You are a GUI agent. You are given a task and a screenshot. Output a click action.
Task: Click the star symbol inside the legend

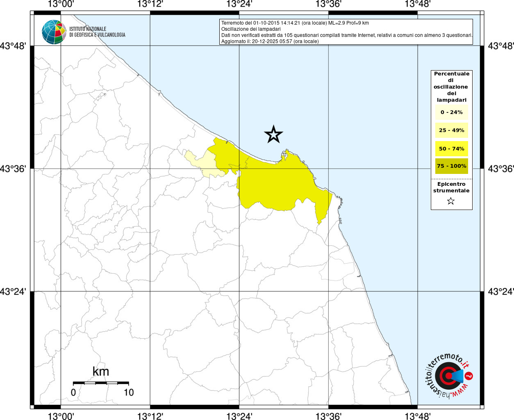(x=451, y=201)
